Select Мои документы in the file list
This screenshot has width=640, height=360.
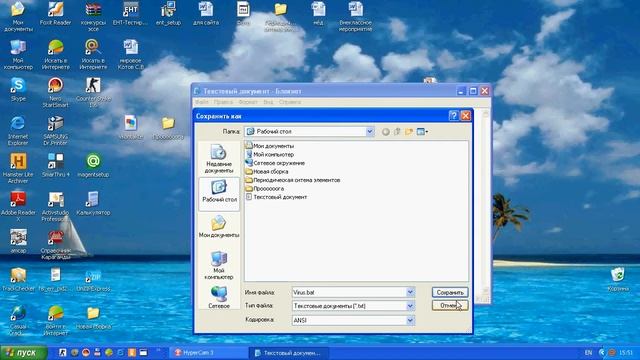coord(269,146)
